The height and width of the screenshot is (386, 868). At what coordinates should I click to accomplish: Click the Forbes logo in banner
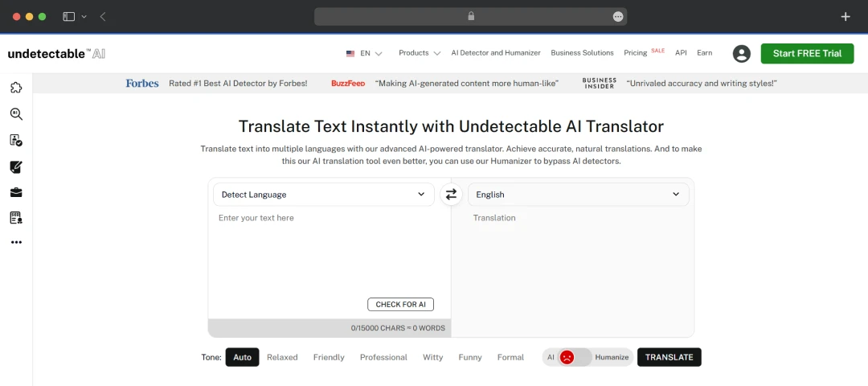pyautogui.click(x=142, y=83)
